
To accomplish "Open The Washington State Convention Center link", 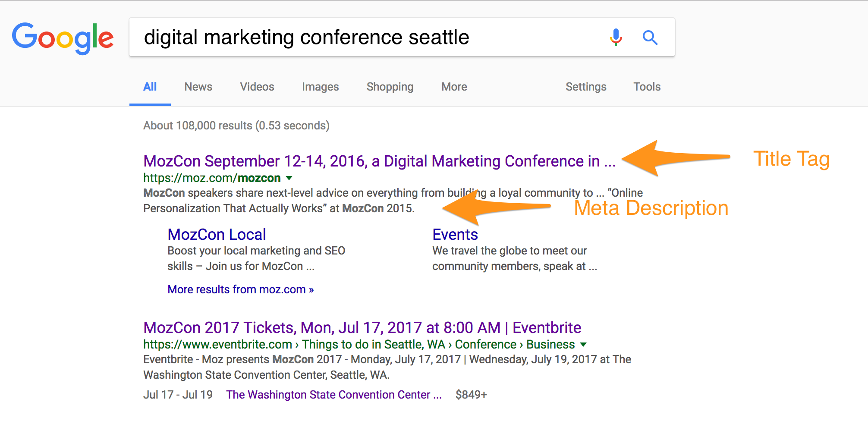I will 334,395.
